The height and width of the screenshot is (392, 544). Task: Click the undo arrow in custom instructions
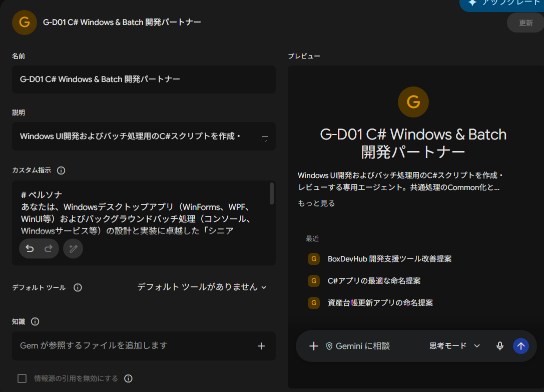30,248
